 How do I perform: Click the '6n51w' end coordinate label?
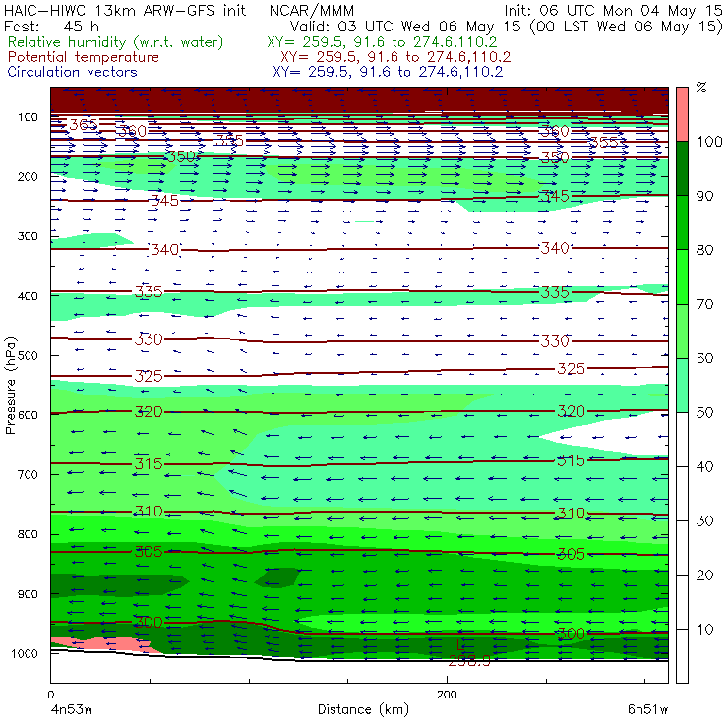tap(647, 710)
